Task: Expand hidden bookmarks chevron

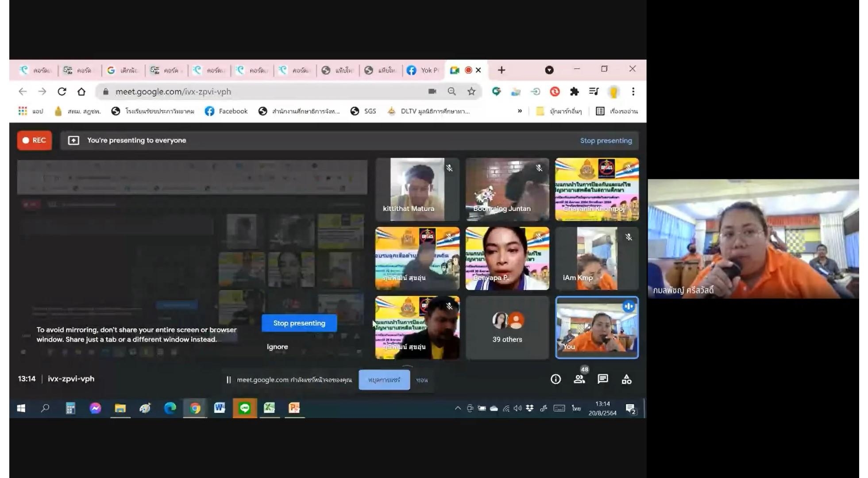Action: click(520, 111)
